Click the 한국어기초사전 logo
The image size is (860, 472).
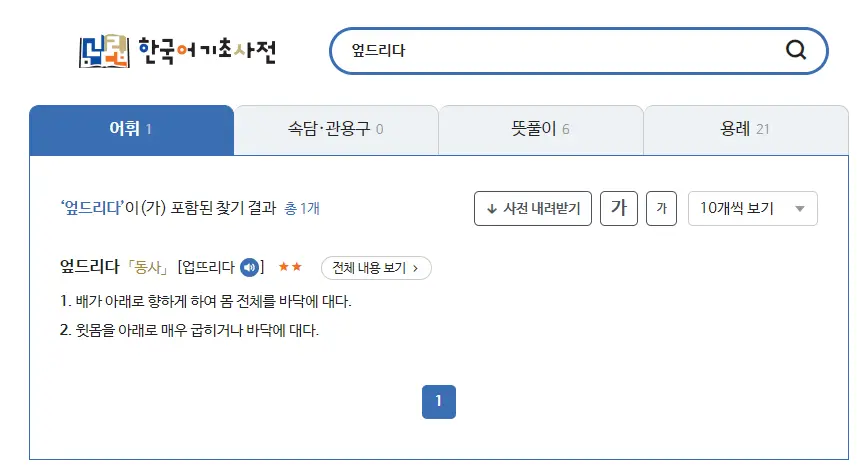(177, 51)
